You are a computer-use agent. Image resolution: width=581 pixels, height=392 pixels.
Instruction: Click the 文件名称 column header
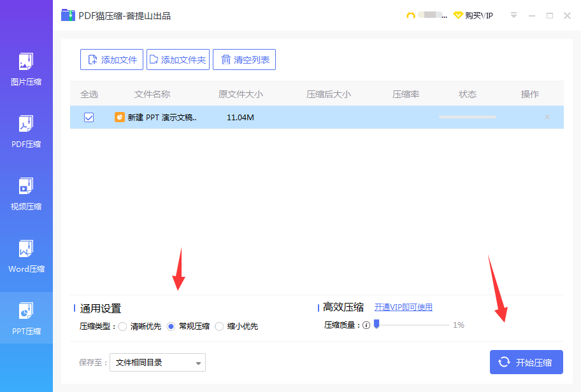tap(152, 94)
